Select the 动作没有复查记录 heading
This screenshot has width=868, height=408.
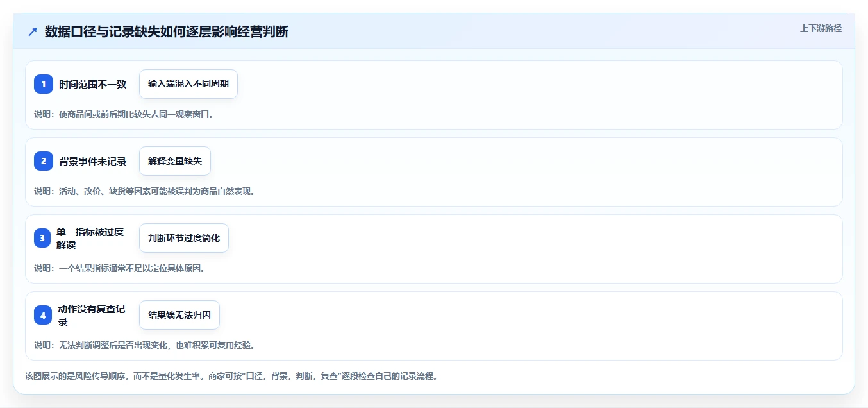[92, 315]
